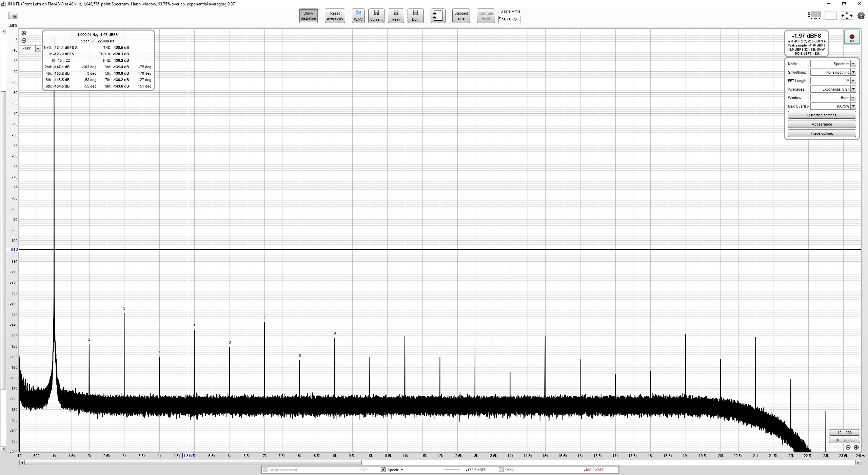Click 4.81k cursor frequency label

pos(188,456)
